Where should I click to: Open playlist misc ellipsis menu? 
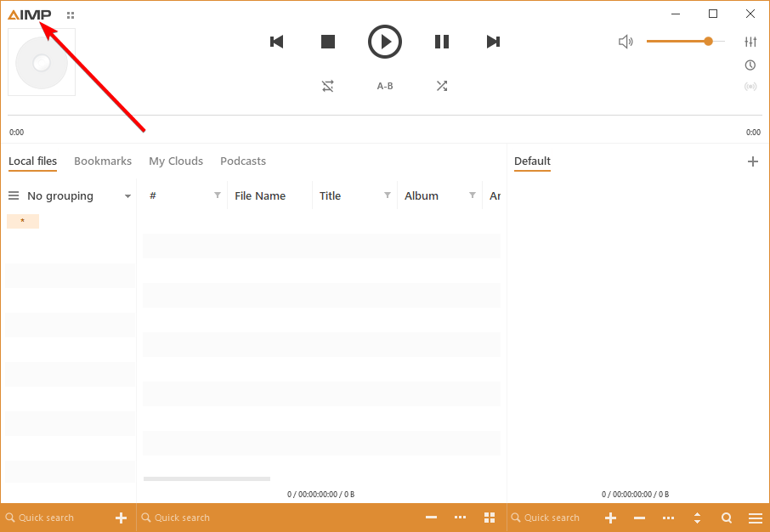[668, 518]
